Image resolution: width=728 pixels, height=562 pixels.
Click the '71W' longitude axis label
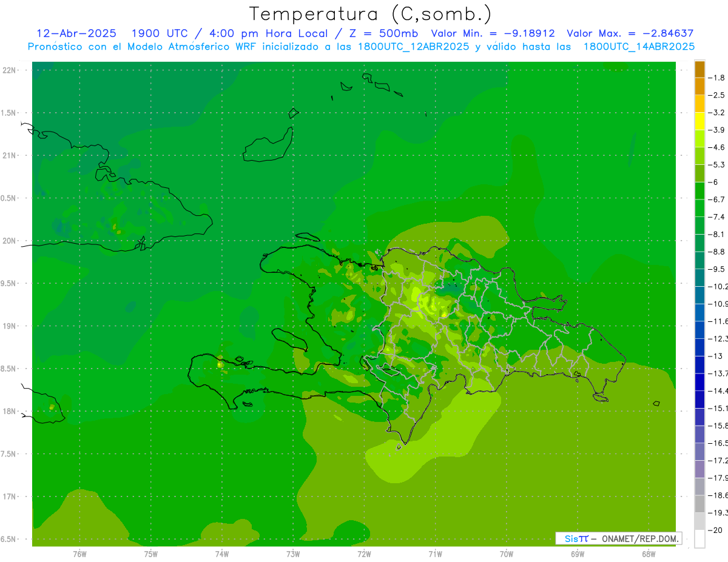pos(435,554)
